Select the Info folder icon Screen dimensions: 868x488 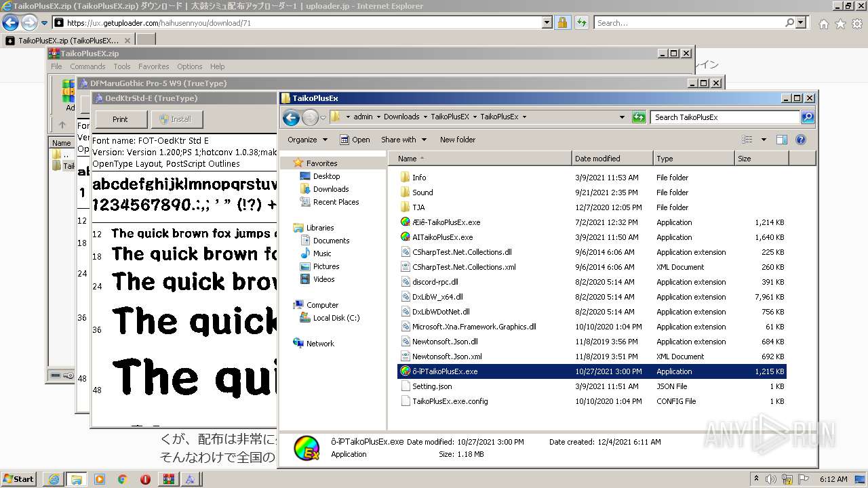[406, 178]
